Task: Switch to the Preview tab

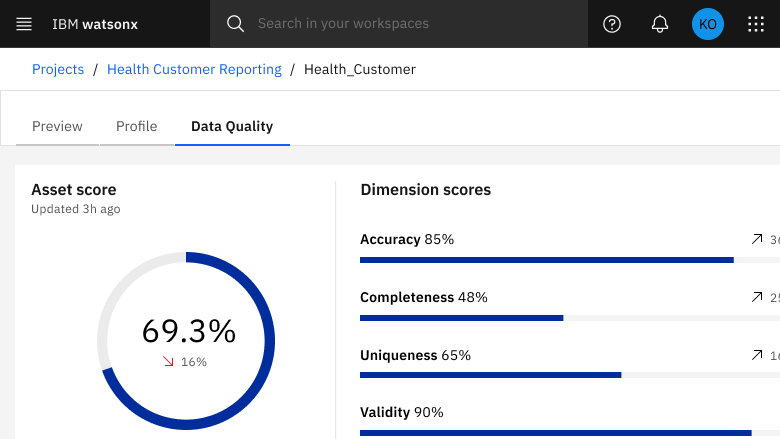Action: pyautogui.click(x=57, y=127)
